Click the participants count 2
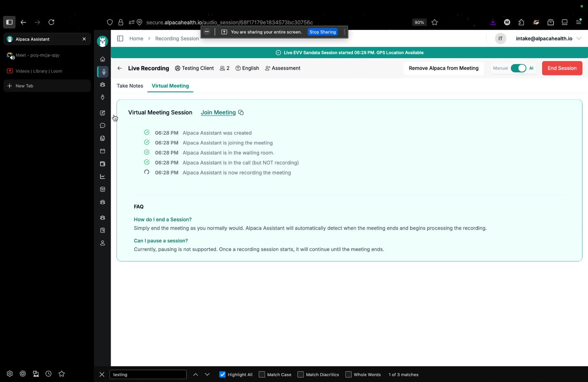This screenshot has height=382, width=588. pos(225,68)
